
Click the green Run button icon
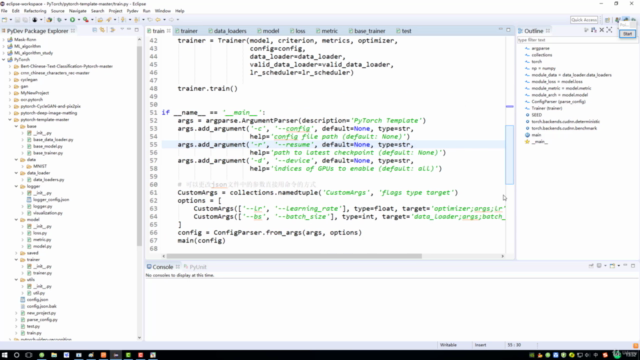72,20
